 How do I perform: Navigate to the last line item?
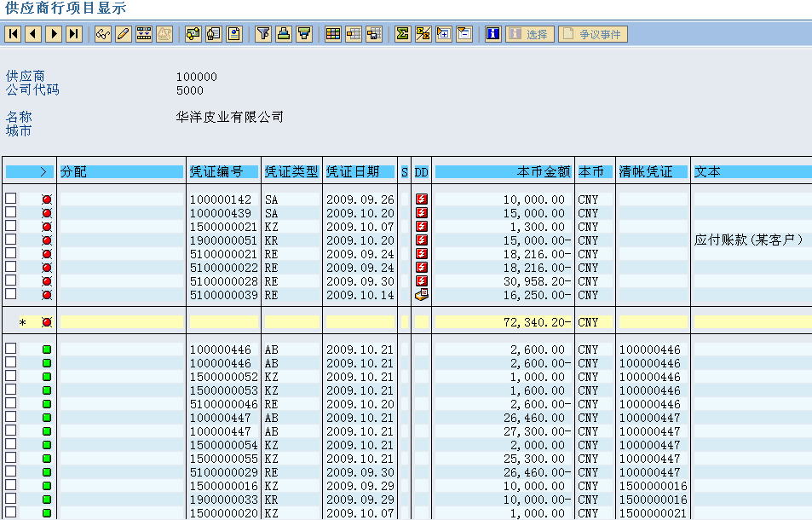click(x=72, y=34)
